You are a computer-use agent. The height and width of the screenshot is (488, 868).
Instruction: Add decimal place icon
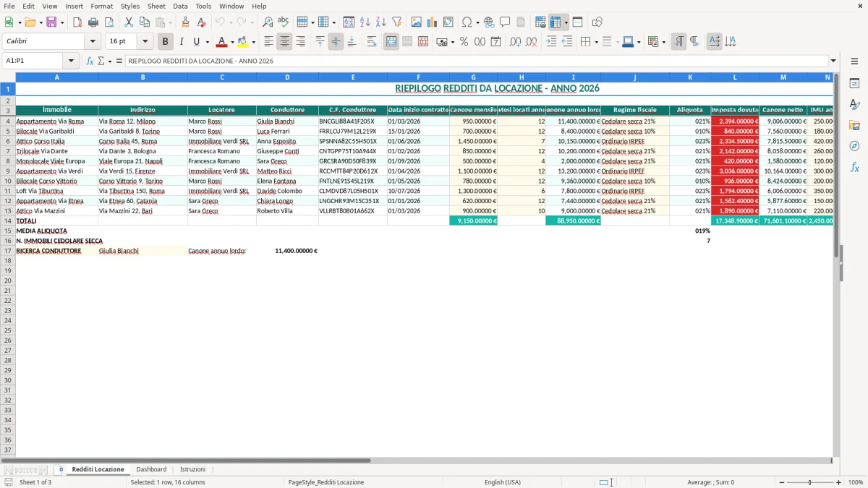[515, 42]
